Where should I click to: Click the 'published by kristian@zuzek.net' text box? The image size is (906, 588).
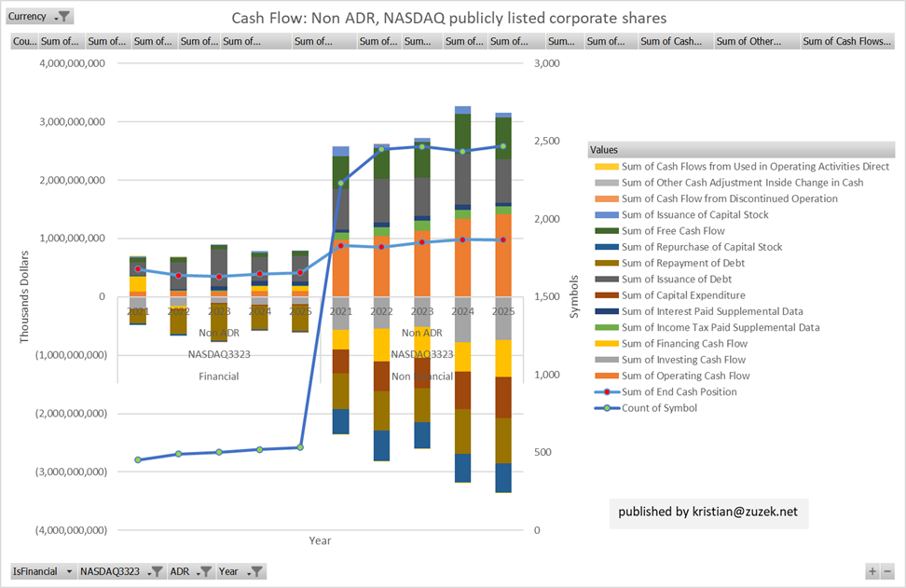pyautogui.click(x=707, y=512)
